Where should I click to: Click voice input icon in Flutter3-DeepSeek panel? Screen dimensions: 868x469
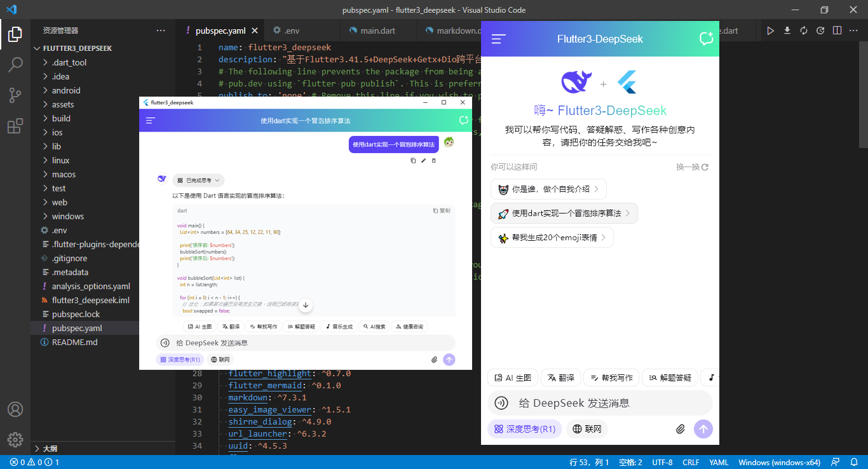click(501, 403)
